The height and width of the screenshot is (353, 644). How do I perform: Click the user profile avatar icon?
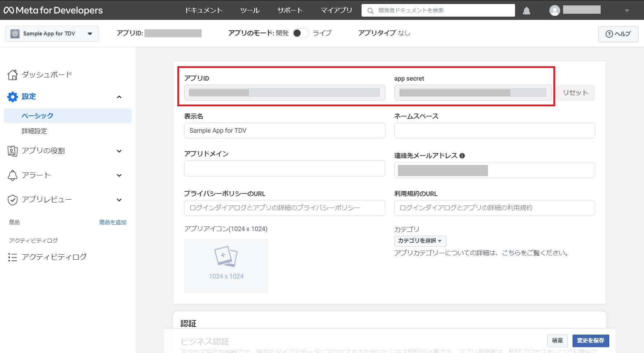(x=554, y=10)
